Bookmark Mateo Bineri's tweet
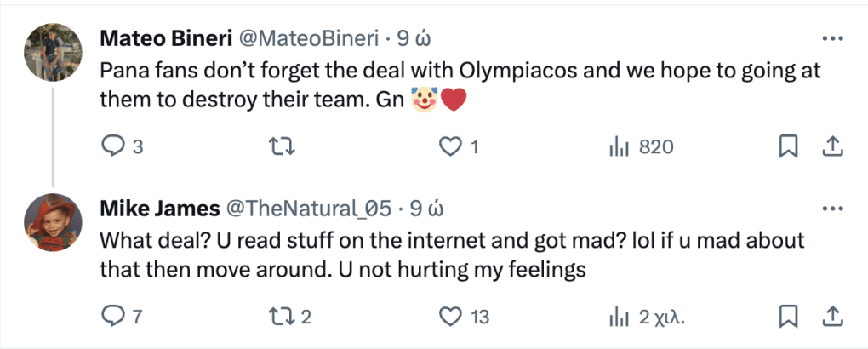 click(x=788, y=147)
